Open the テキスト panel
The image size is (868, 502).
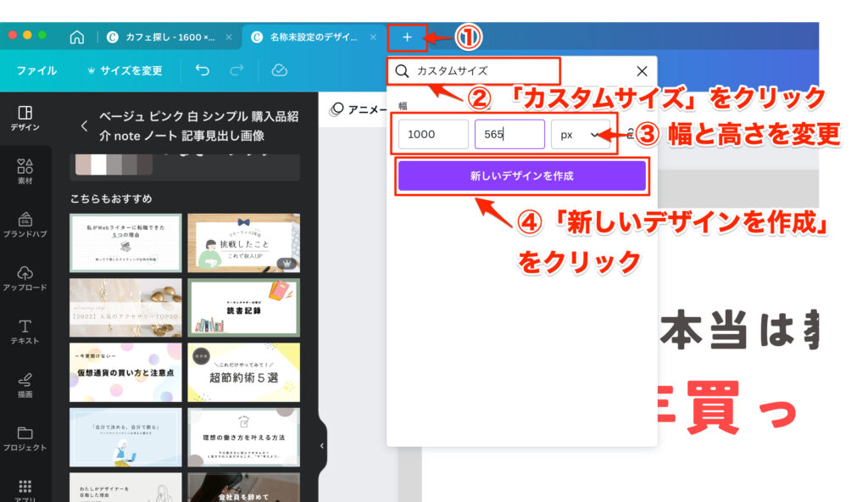25,332
